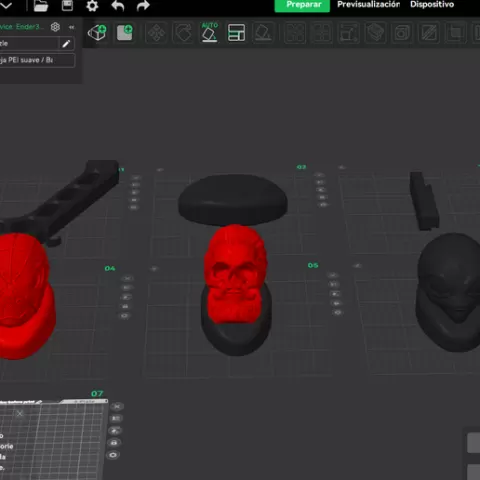Image resolution: width=480 pixels, height=480 pixels.
Task: Auto-orient objects on plate 07
Action: (116, 418)
